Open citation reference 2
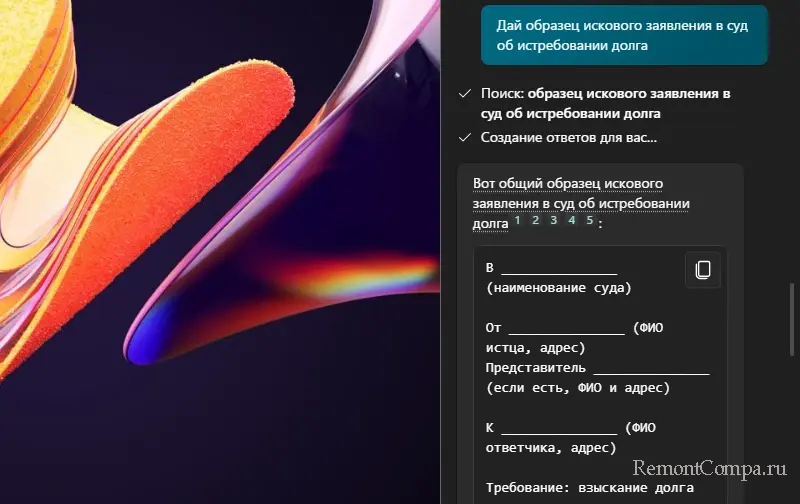 536,220
